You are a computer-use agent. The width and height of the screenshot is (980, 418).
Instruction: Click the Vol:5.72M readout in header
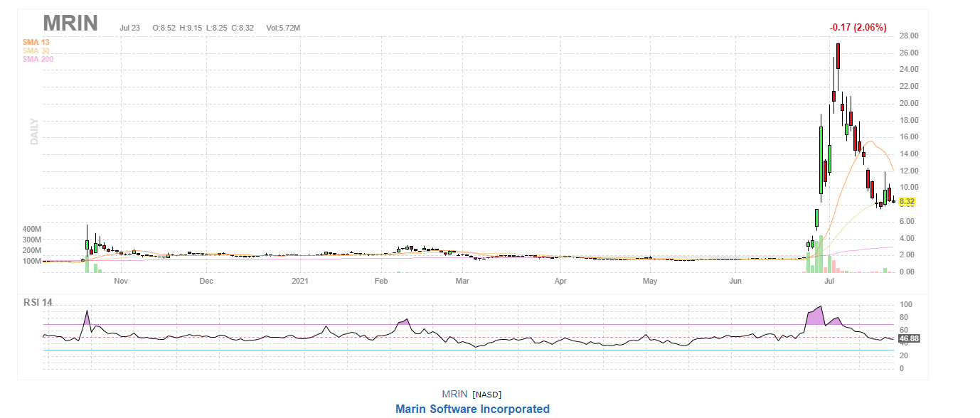pyautogui.click(x=283, y=28)
